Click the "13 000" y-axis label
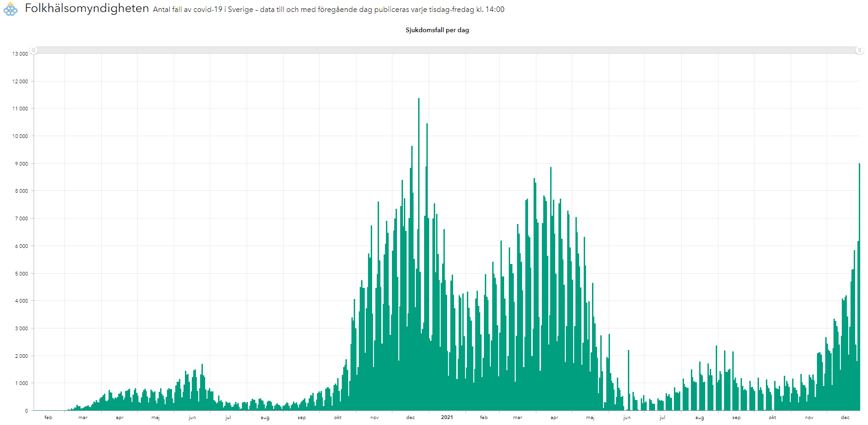Viewport: 868px width, 425px height. 20,54
